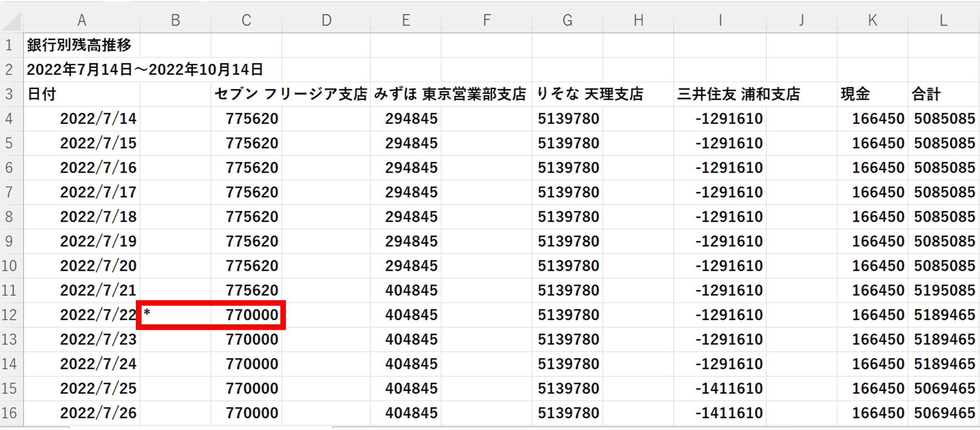Click 5139780 in row 4
980x430 pixels.
(568, 119)
